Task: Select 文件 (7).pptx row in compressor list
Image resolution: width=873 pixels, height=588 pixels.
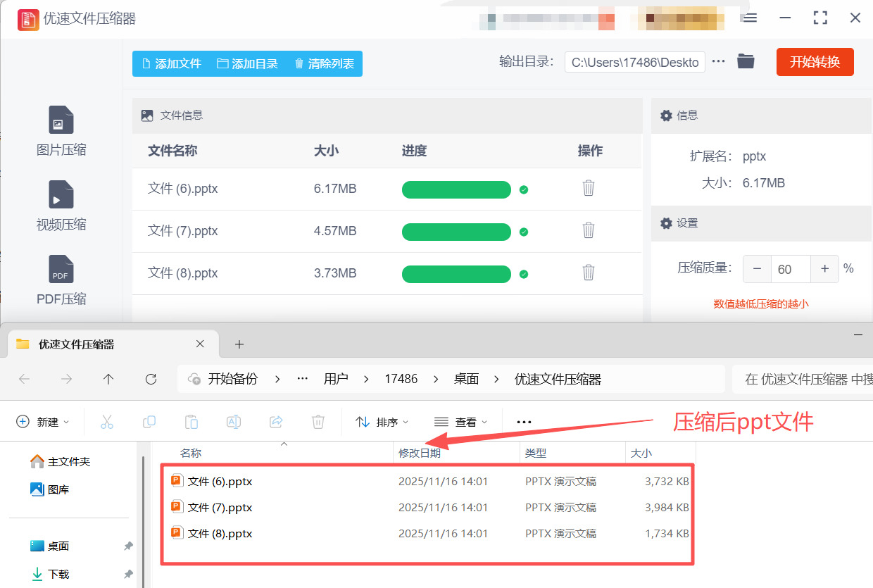Action: 387,231
